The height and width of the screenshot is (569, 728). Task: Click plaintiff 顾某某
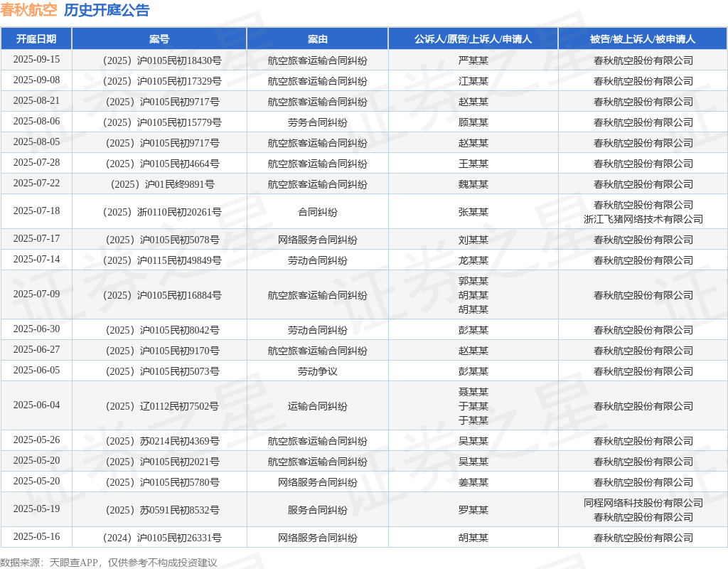click(x=473, y=122)
